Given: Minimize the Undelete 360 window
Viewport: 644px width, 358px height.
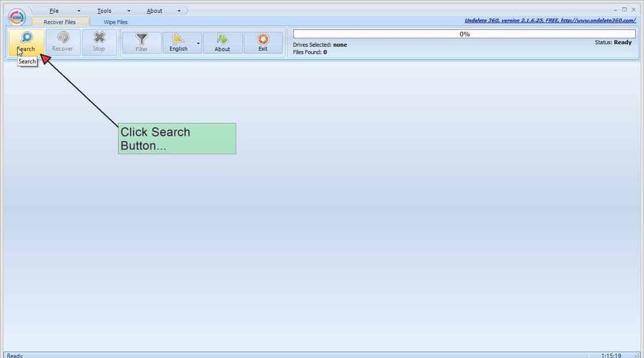Looking at the screenshot, I should (615, 10).
